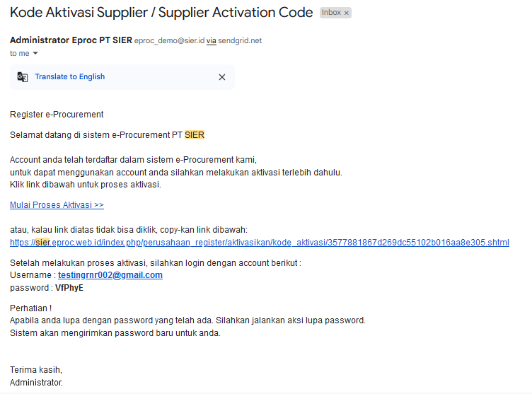This screenshot has height=394, width=532.
Task: Click the eproc_demo@sier.id sender address
Action: coord(169,41)
